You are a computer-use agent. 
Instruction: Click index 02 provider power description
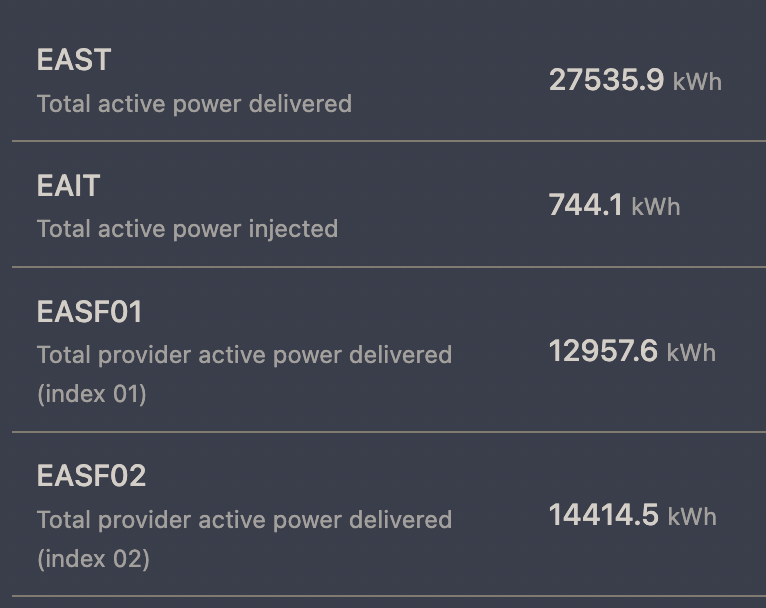(244, 539)
